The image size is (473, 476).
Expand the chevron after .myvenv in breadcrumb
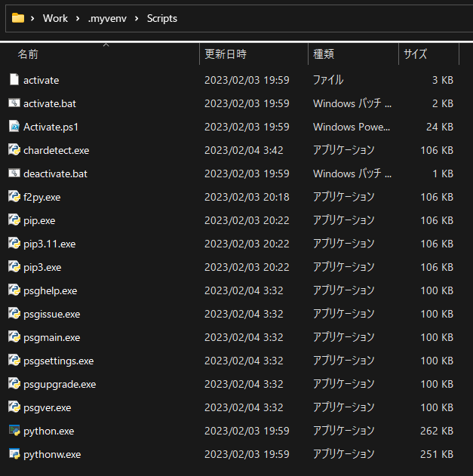137,18
